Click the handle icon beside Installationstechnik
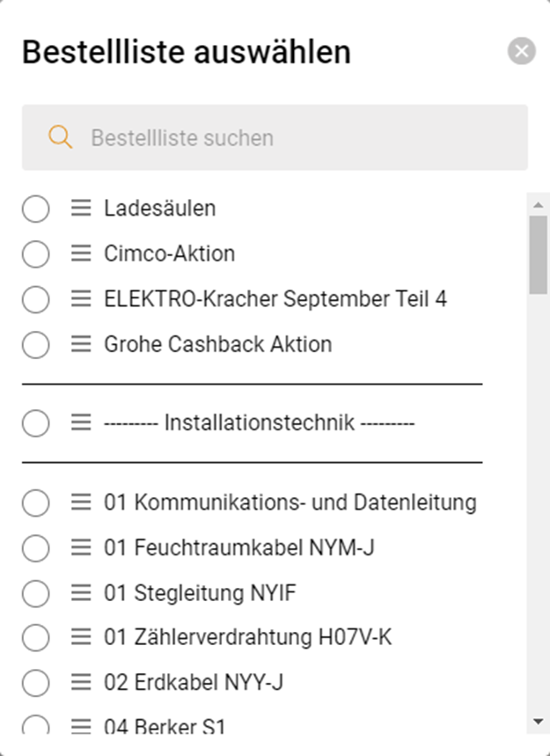The height and width of the screenshot is (756, 550). pos(81,423)
